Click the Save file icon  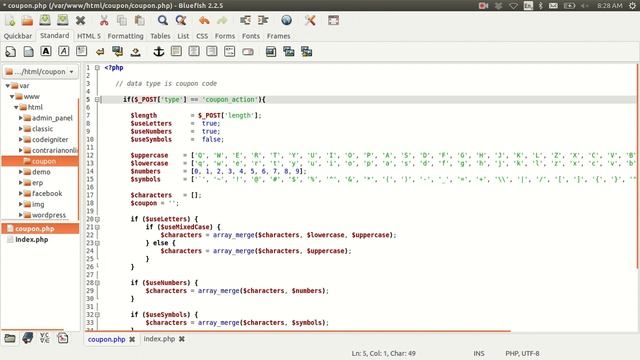point(45,20)
